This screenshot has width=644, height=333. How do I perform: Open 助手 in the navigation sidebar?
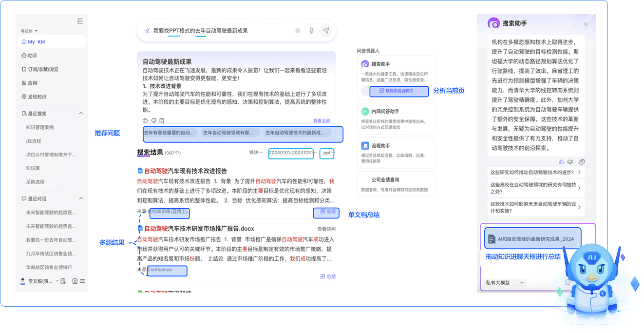[32, 56]
